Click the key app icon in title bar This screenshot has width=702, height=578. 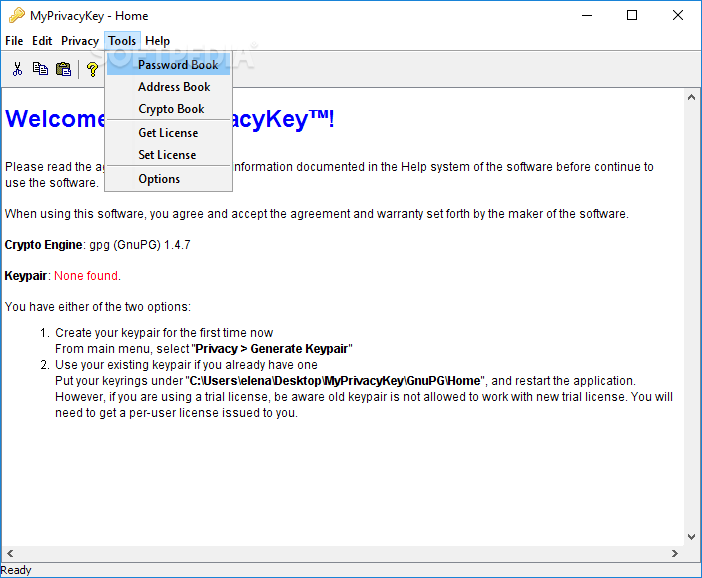coord(17,16)
